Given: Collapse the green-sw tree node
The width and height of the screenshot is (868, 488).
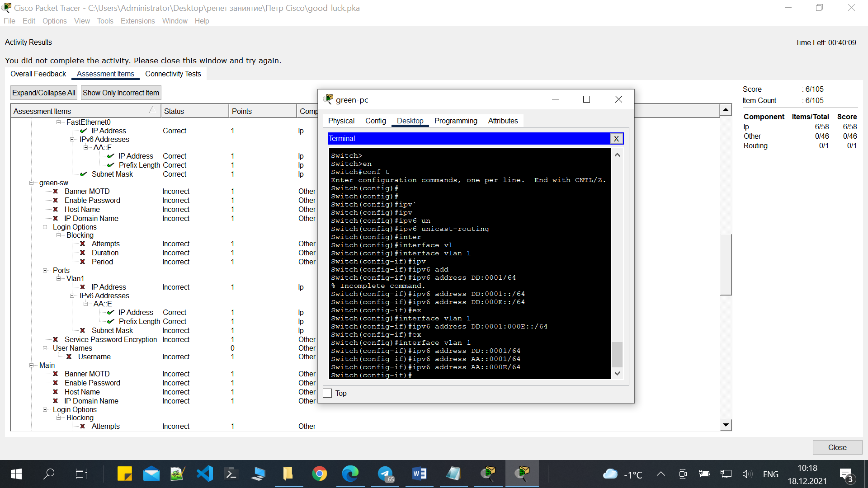Looking at the screenshot, I should [32, 183].
